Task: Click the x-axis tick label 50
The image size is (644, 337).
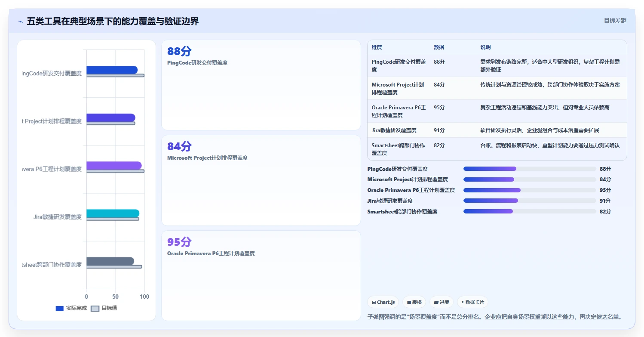Action: click(x=115, y=297)
